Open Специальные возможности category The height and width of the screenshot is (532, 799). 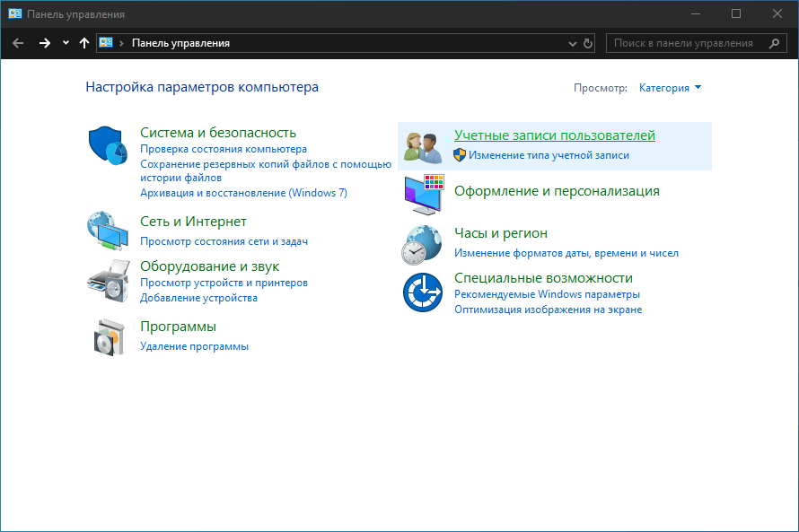tap(544, 278)
